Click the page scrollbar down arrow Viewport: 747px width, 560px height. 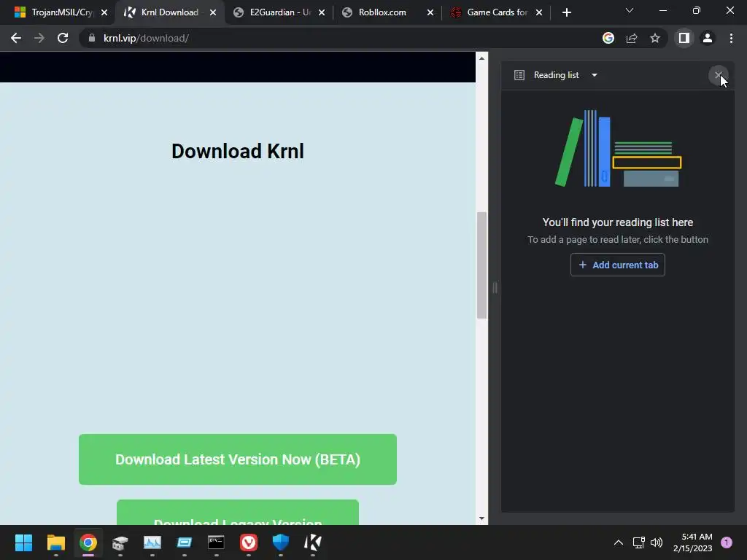click(x=481, y=518)
